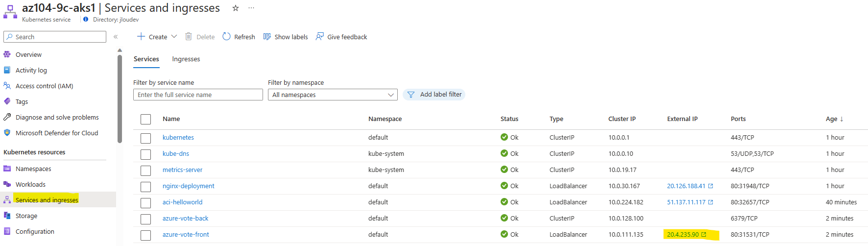Pin page with the favorite star icon
Viewport: 868px width, 246px height.
point(236,8)
